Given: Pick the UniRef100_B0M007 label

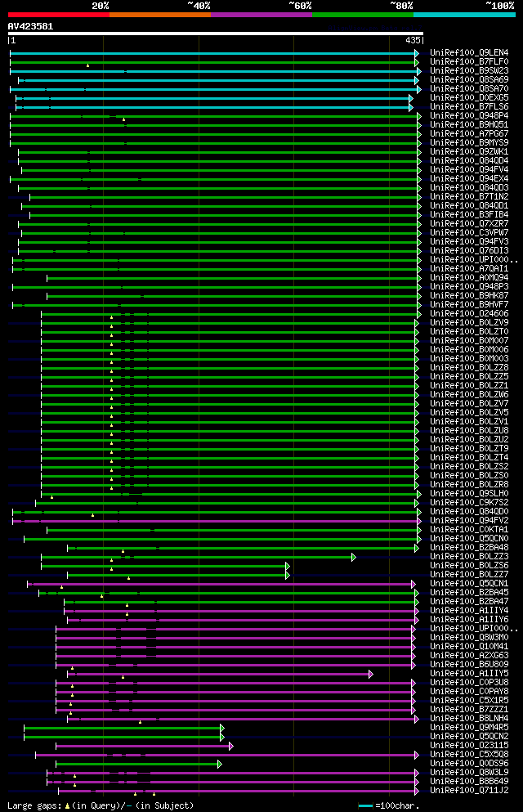Looking at the screenshot, I should 469,341.
